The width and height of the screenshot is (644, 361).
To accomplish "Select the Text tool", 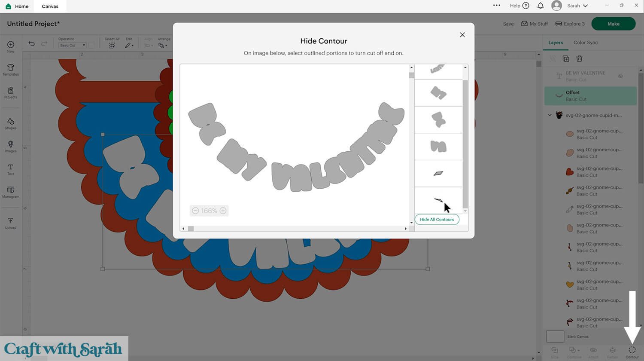I will (x=11, y=169).
